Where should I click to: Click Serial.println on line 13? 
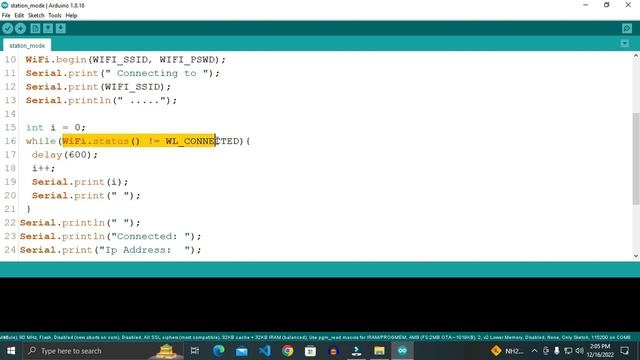point(68,100)
